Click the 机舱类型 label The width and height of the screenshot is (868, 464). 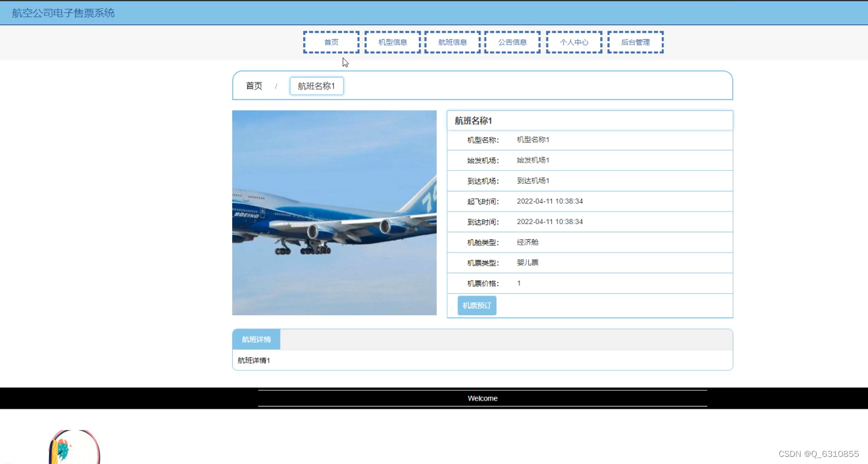click(x=483, y=242)
